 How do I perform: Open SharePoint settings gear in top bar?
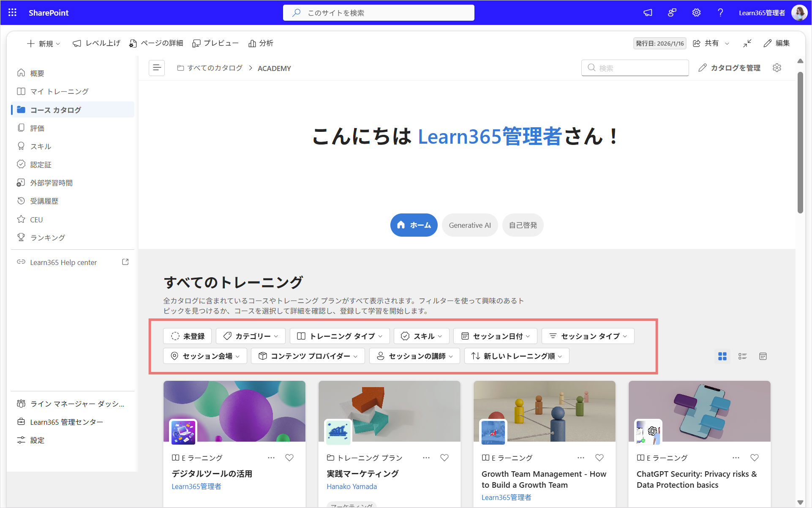pos(696,13)
